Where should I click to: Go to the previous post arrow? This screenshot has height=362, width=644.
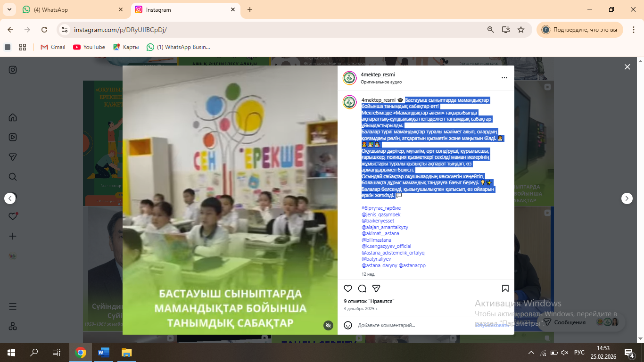[x=10, y=198]
